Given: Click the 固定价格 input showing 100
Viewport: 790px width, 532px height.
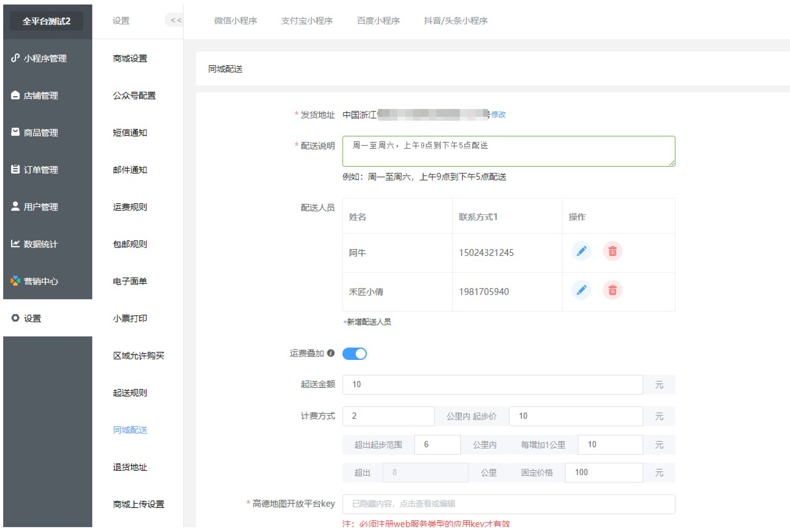Looking at the screenshot, I should (x=604, y=473).
